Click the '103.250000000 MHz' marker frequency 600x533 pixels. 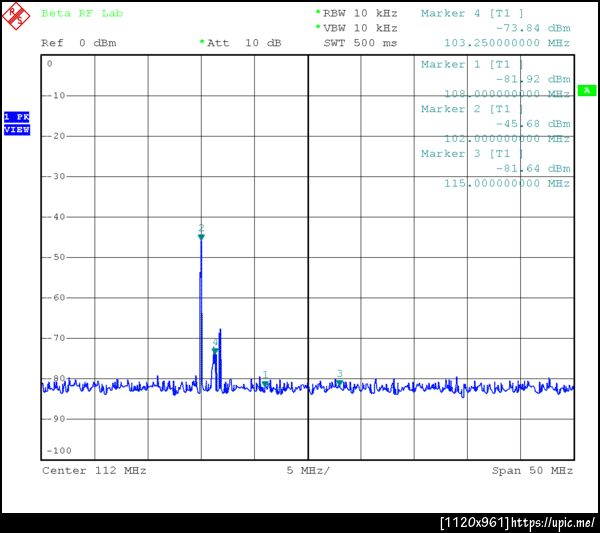507,43
